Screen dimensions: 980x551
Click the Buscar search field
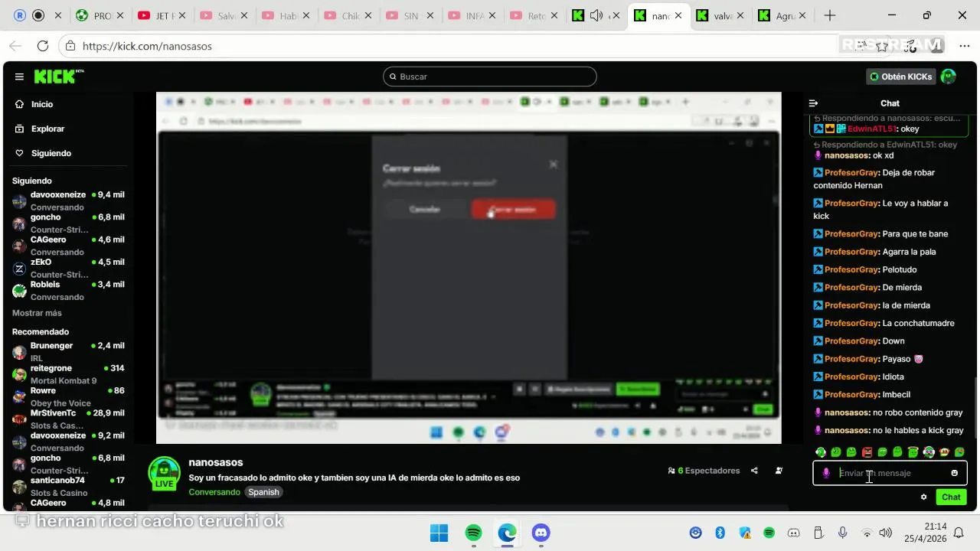click(x=490, y=77)
